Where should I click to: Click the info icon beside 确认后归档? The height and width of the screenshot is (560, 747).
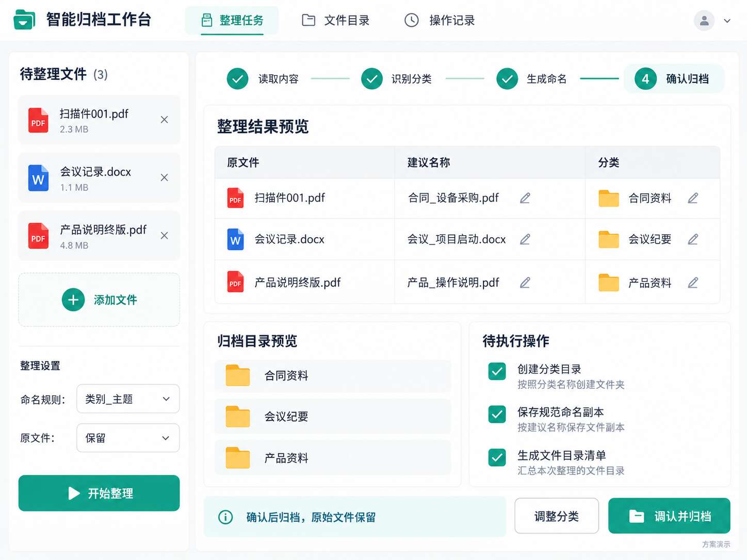pyautogui.click(x=225, y=517)
